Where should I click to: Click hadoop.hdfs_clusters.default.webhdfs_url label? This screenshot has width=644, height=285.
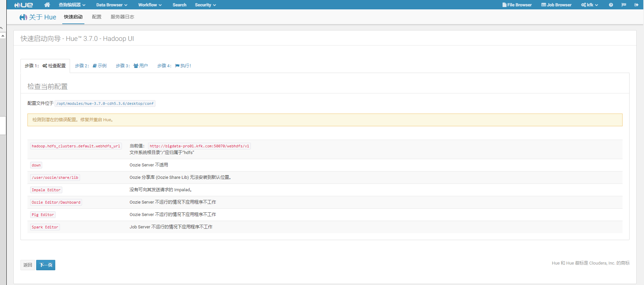pyautogui.click(x=76, y=146)
